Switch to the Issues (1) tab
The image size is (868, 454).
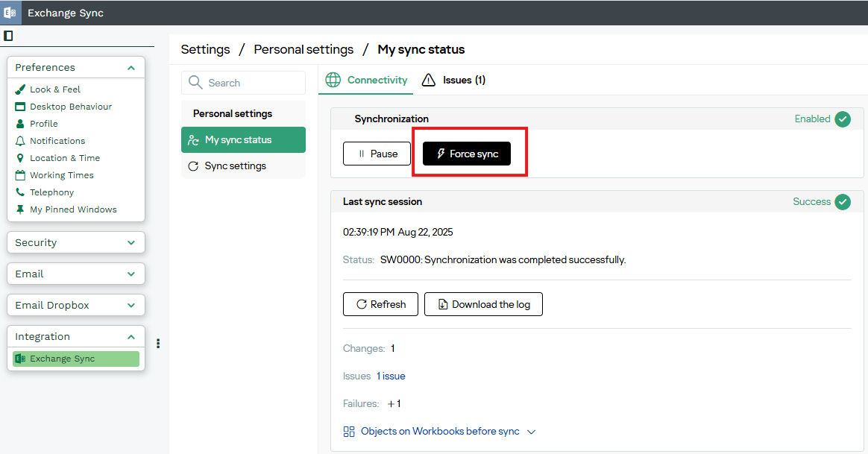[x=454, y=80]
